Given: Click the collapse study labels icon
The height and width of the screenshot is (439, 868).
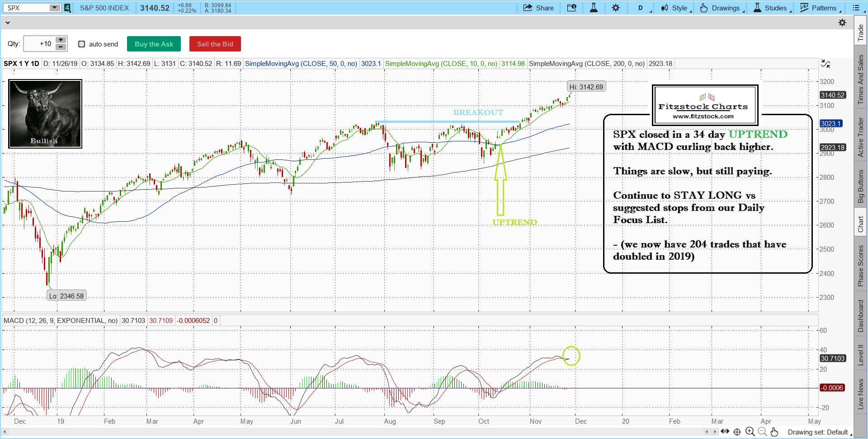Looking at the screenshot, I should [826, 64].
